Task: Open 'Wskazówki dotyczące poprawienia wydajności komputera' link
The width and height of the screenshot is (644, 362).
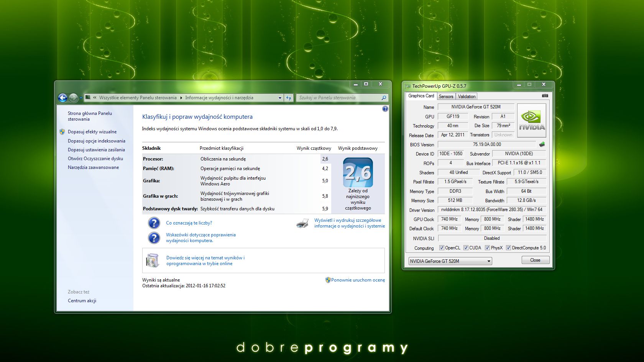Action: 201,238
